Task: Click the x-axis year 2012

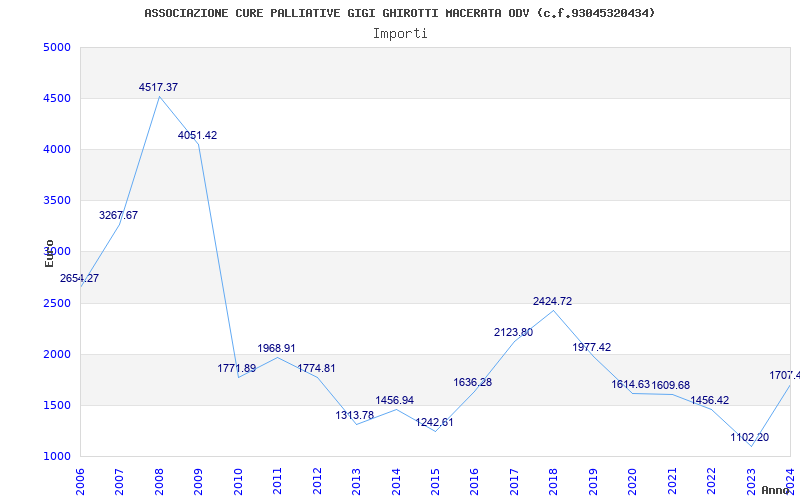Action: pos(317,482)
